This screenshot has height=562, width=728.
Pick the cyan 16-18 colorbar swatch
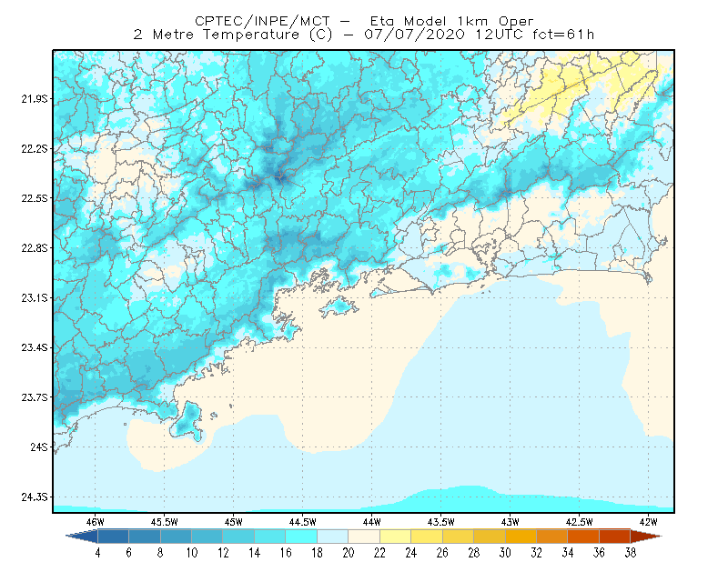click(x=301, y=537)
